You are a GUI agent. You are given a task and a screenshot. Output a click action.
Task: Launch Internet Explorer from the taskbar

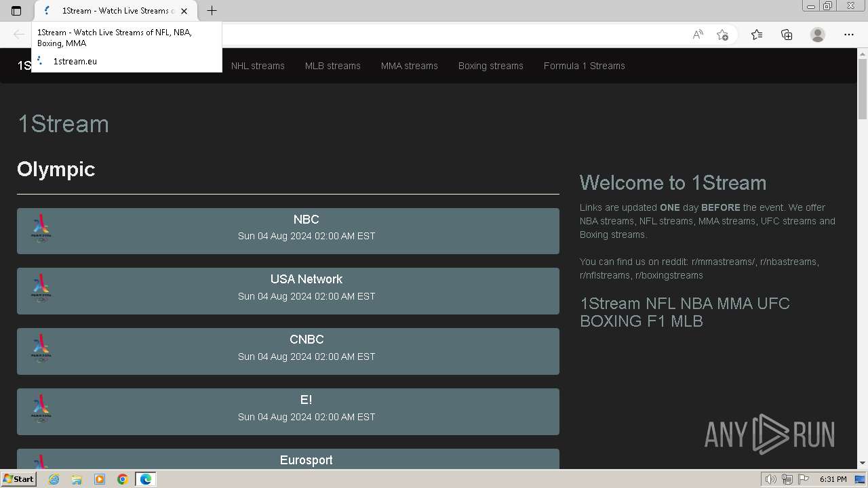point(54,479)
